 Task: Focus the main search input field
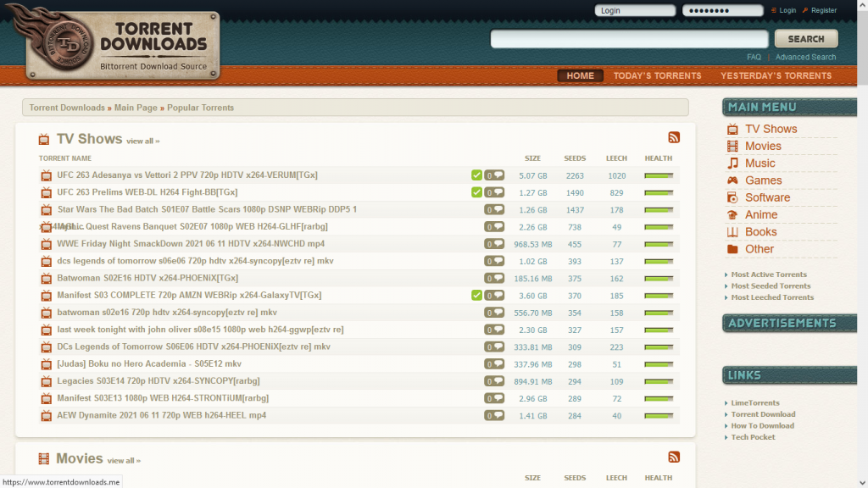coord(630,39)
